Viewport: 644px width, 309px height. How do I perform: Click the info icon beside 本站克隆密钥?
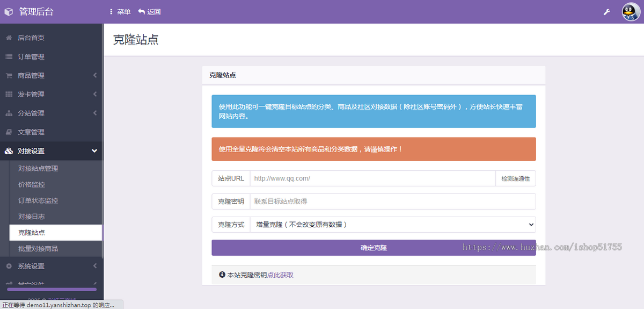222,275
